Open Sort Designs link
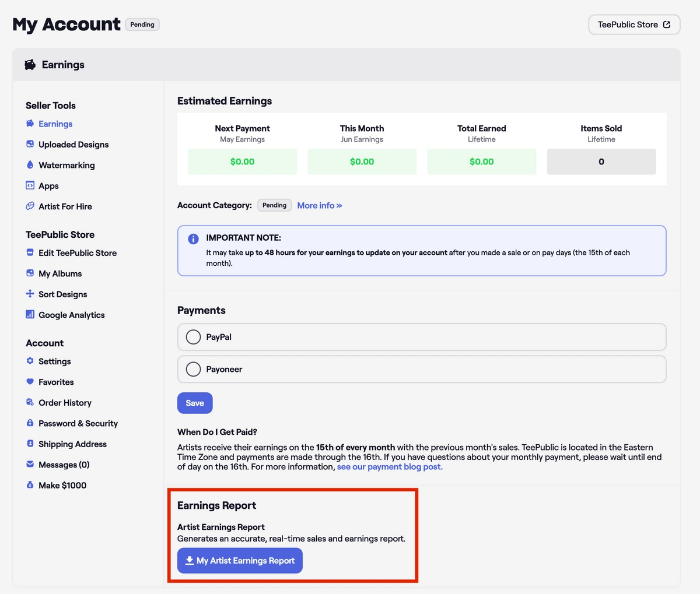The height and width of the screenshot is (594, 700). pos(63,294)
